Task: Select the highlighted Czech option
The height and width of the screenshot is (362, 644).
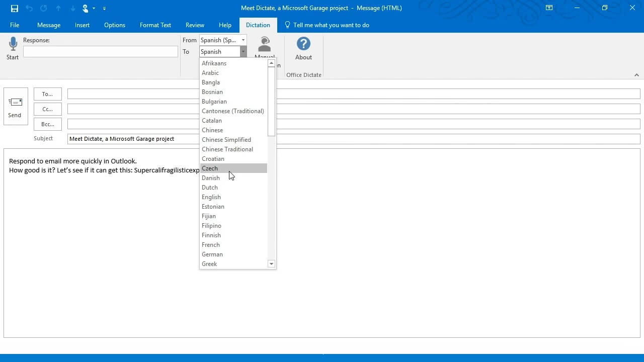Action: [x=233, y=168]
